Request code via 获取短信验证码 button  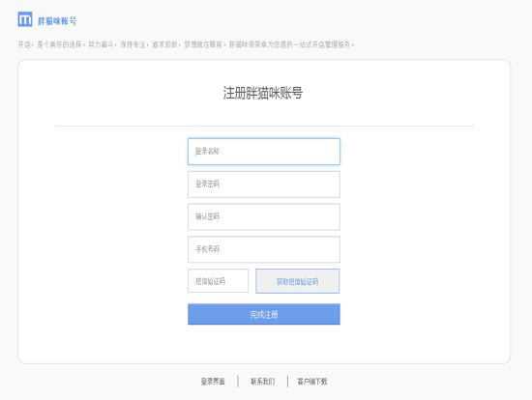[x=298, y=281]
